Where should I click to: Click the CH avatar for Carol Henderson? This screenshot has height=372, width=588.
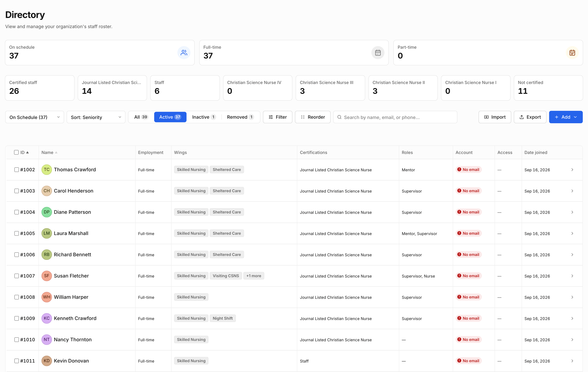pyautogui.click(x=47, y=191)
